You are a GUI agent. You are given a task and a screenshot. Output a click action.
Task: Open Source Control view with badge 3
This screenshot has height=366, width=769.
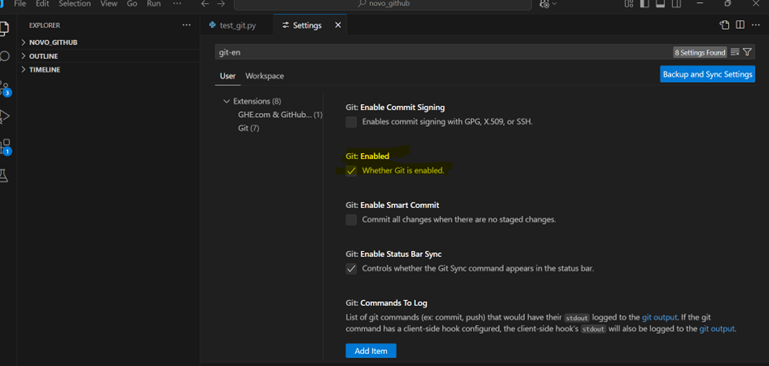pyautogui.click(x=4, y=88)
